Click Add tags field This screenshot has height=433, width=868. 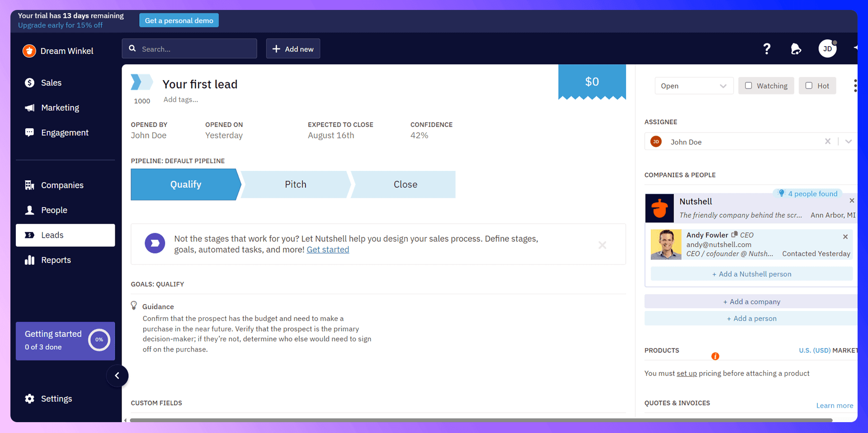[181, 100]
